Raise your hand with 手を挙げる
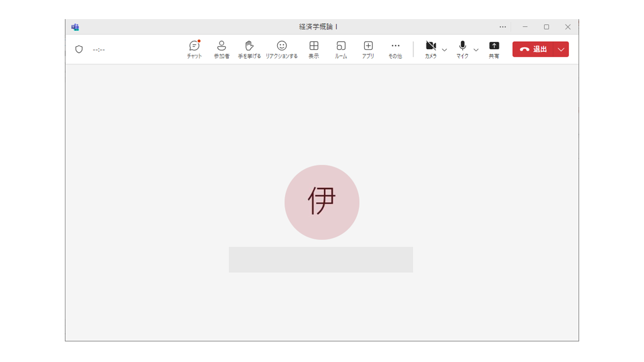Viewport: 644px width, 362px height. pyautogui.click(x=249, y=49)
